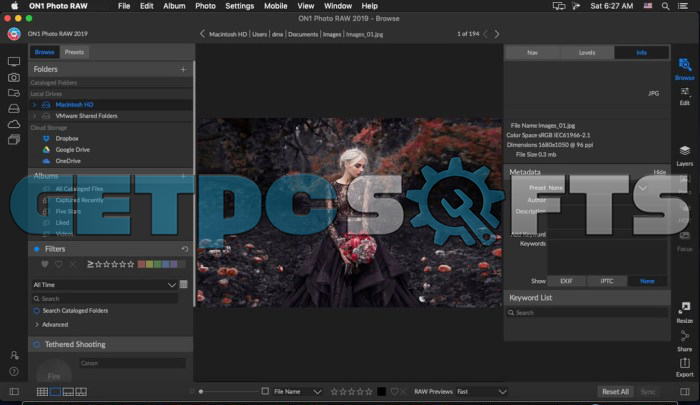Open the Photo menu

205,6
